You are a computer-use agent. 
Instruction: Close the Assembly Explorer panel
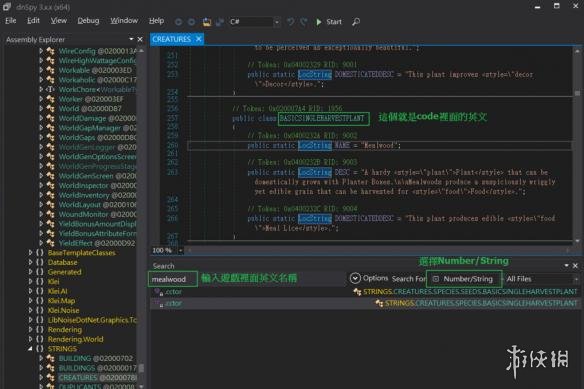[140, 39]
